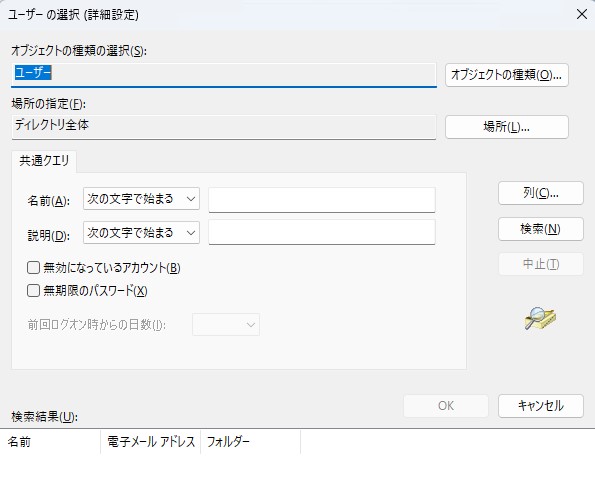
Task: Click the フォルダー column header
Action: pos(250,442)
